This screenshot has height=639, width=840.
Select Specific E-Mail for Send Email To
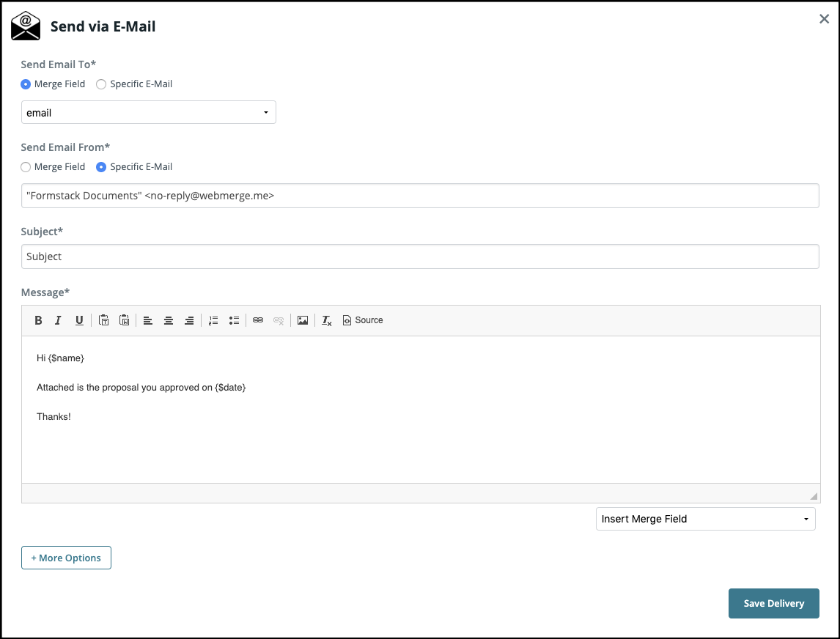tap(102, 84)
